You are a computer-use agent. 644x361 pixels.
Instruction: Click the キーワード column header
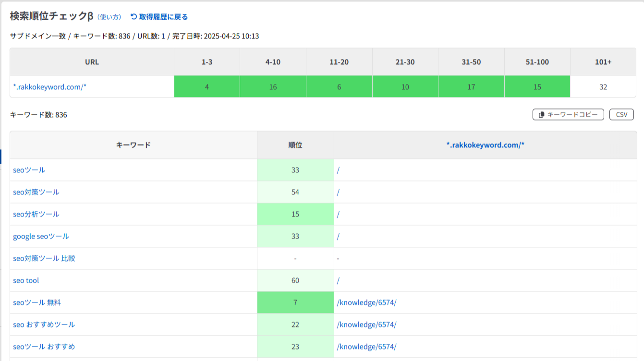pyautogui.click(x=134, y=145)
